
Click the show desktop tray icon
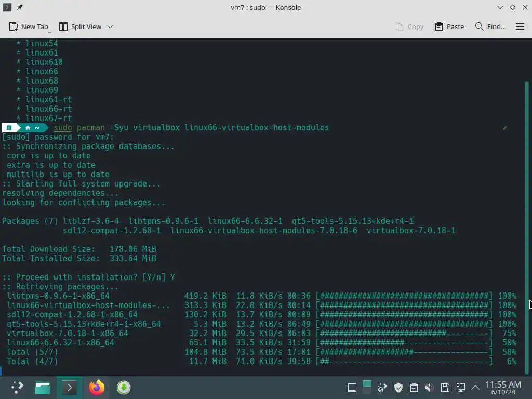coord(352,388)
